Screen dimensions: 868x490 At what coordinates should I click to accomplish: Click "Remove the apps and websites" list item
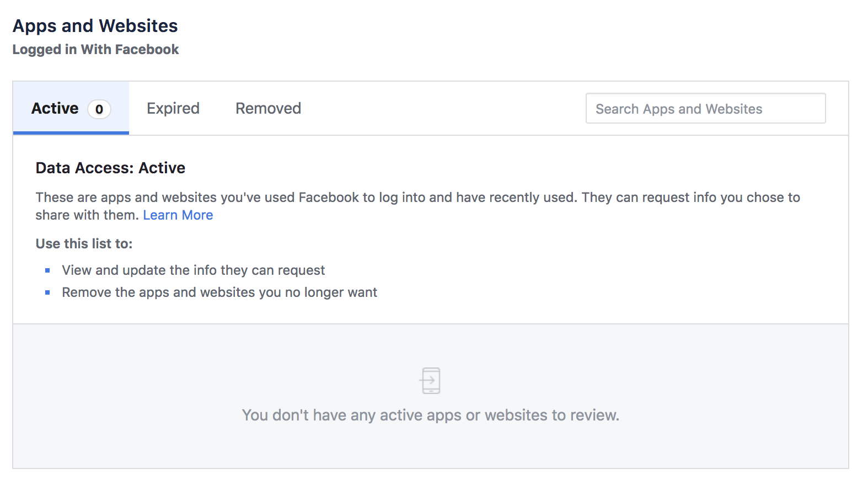click(219, 292)
